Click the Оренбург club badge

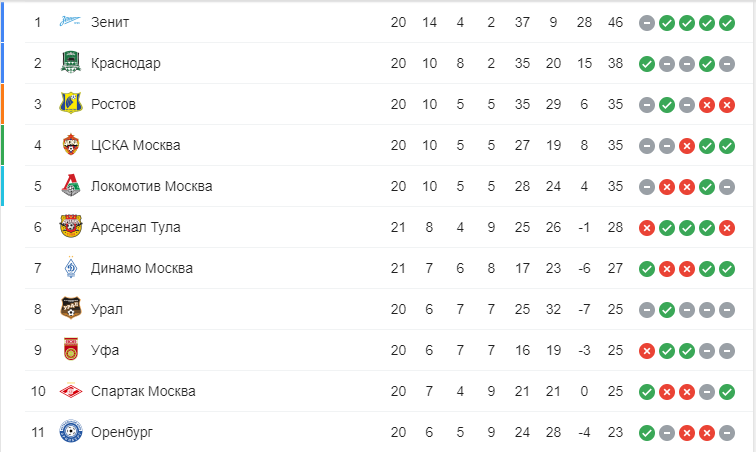click(71, 431)
